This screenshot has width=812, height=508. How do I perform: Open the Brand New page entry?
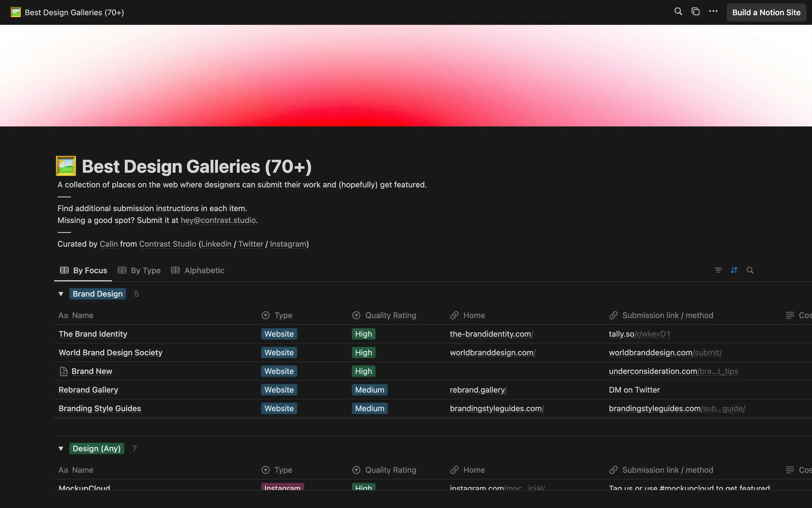92,371
